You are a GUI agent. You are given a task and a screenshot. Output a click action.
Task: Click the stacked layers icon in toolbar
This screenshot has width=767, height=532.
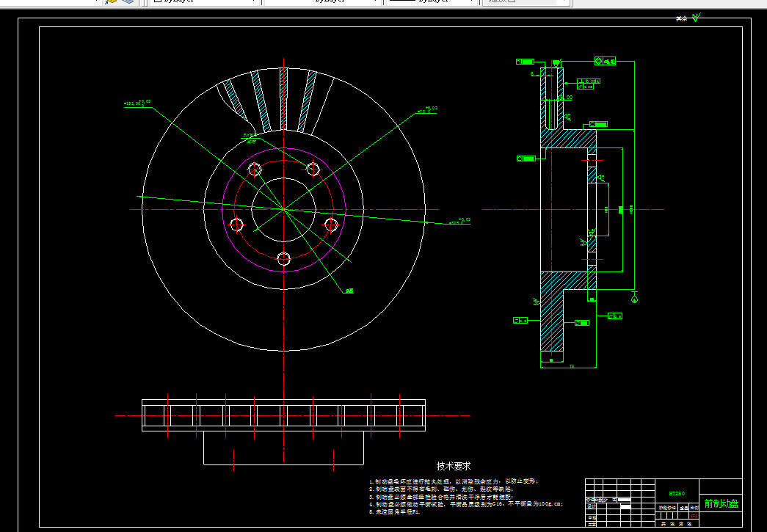click(x=128, y=1)
